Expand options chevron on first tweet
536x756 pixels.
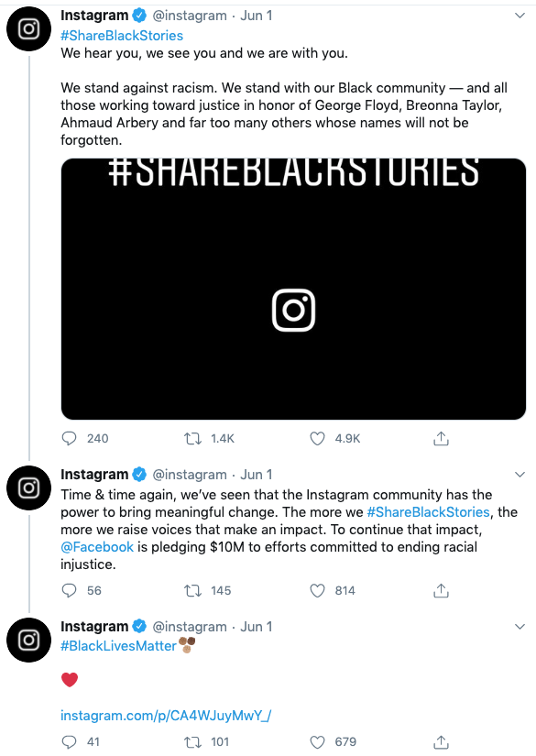[520, 16]
